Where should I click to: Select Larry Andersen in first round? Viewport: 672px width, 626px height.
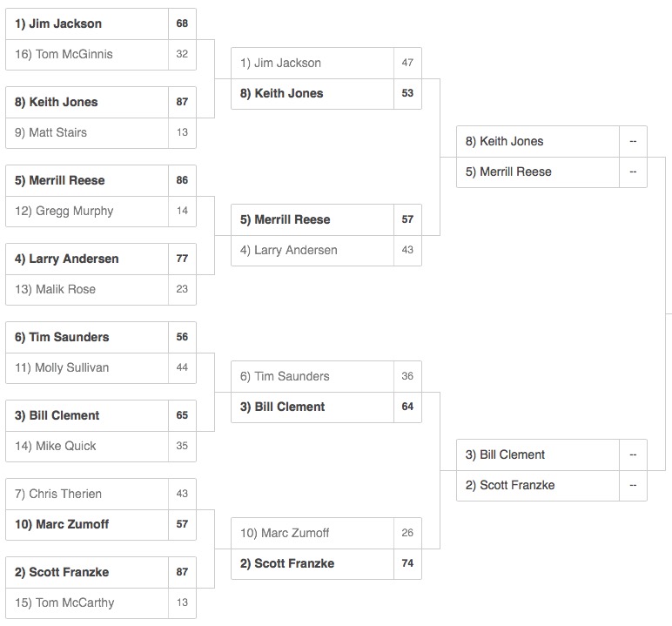coord(101,259)
